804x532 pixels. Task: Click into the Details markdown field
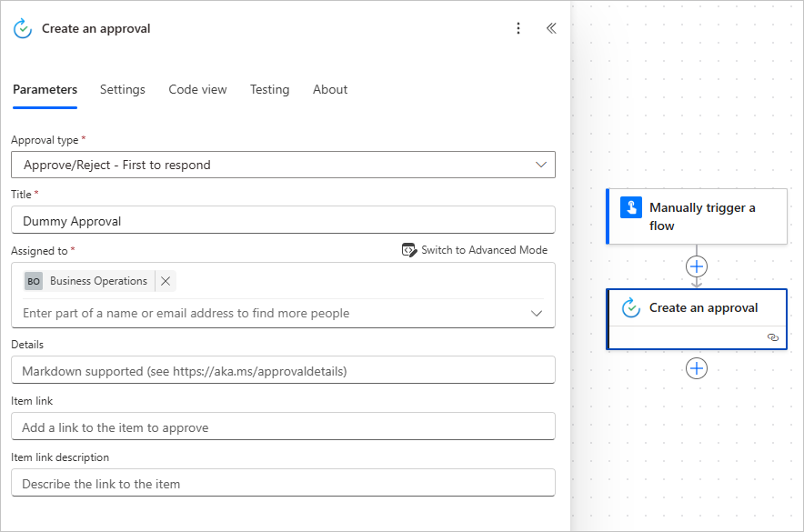tap(283, 370)
